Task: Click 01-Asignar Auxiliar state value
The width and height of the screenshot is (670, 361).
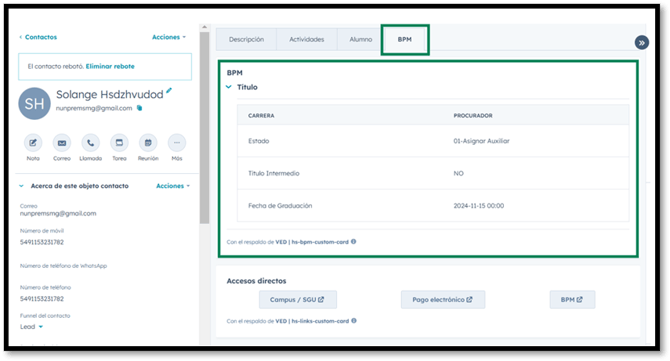Action: click(x=482, y=141)
